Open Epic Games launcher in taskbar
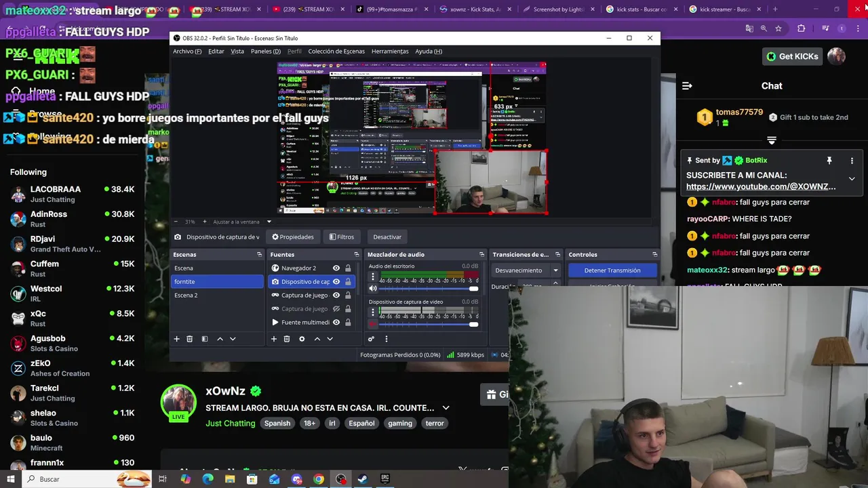 coord(385,479)
